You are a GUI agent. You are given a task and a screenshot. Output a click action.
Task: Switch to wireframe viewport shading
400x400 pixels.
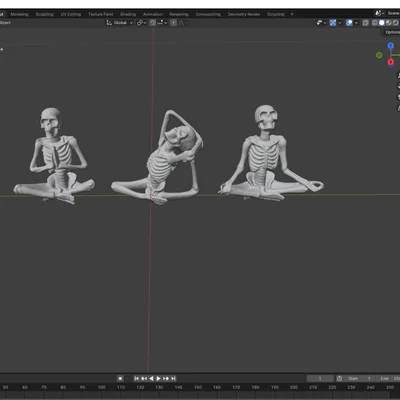tap(375, 23)
